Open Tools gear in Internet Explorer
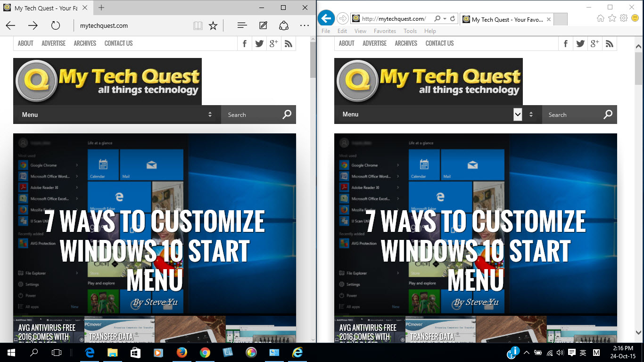Screen dimensions: 644x362 (623, 18)
